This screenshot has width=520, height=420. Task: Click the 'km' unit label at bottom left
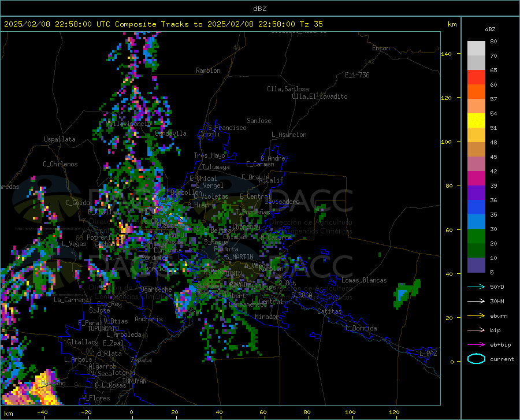click(8, 414)
